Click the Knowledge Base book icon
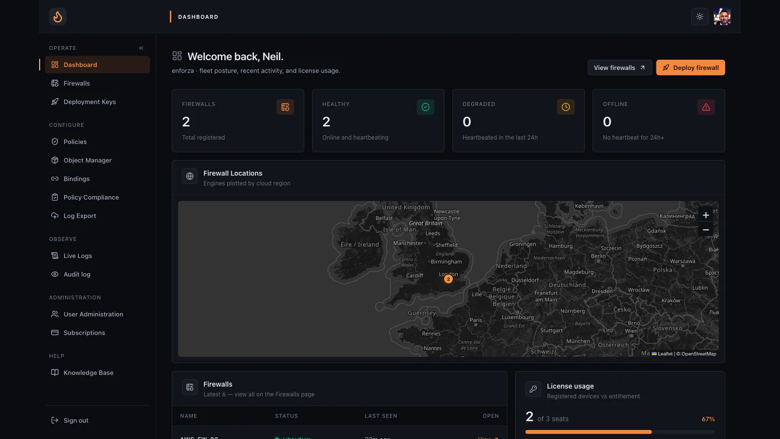 pyautogui.click(x=55, y=372)
